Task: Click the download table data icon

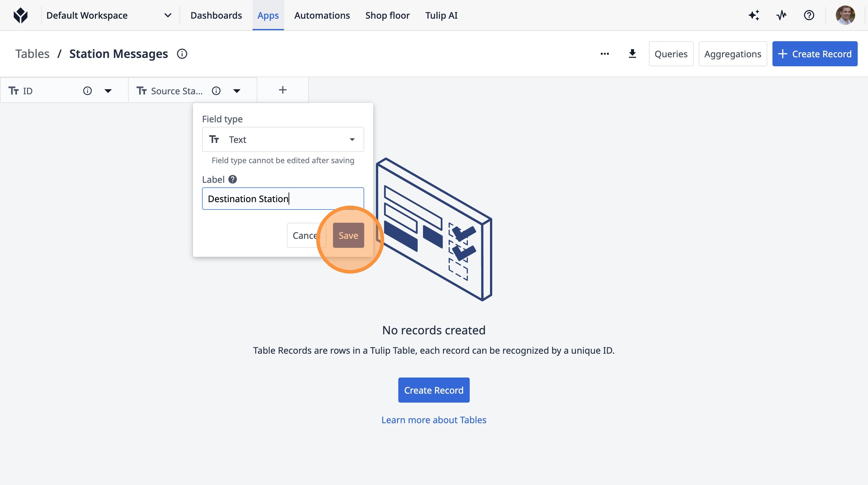Action: 632,54
